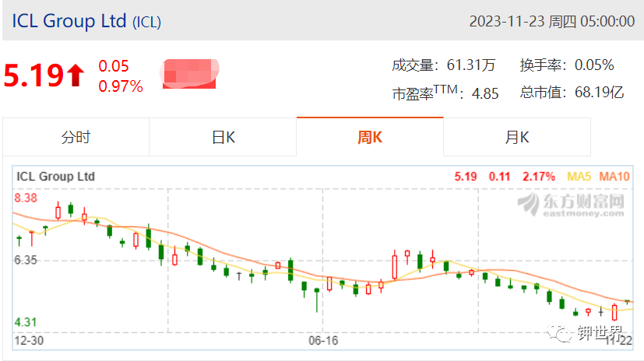Click the blurred red button
Image resolution: width=644 pixels, height=361 pixels.
(x=189, y=73)
